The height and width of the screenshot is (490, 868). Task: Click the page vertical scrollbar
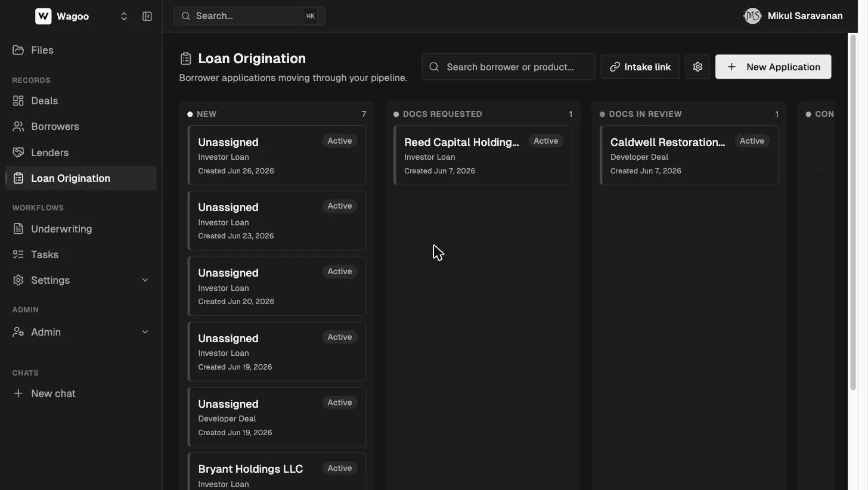853,213
